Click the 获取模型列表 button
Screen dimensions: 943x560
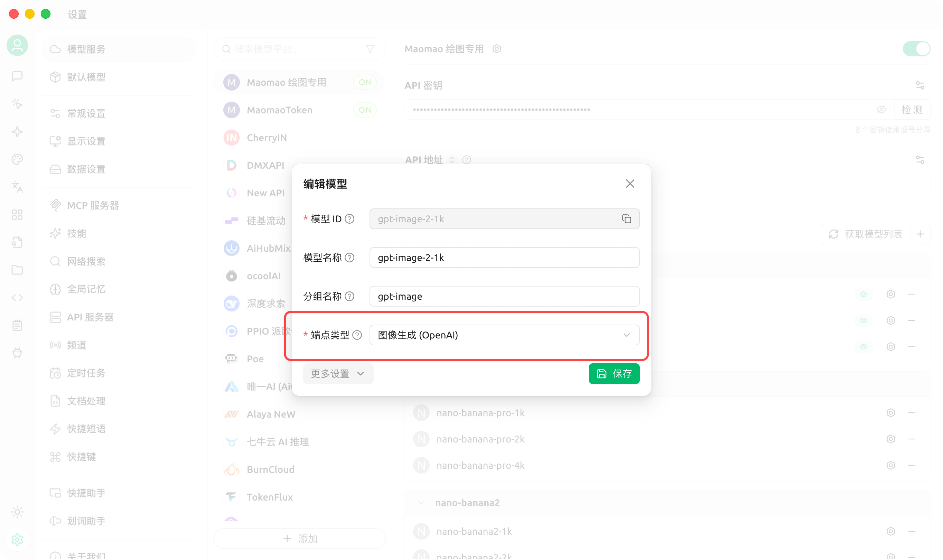coord(866,234)
